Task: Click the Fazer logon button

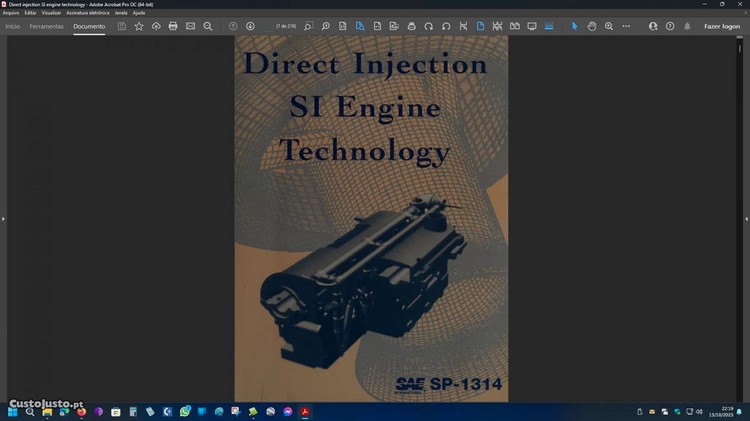Action: [x=722, y=26]
